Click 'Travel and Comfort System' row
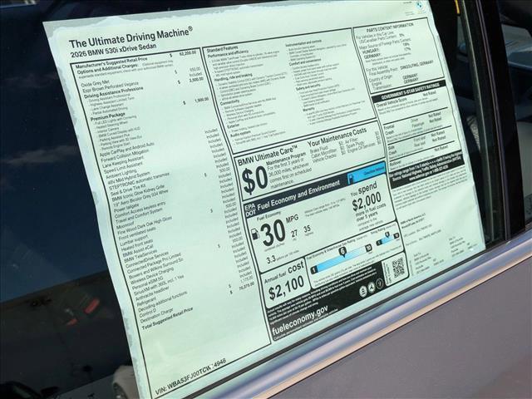 (x=139, y=216)
